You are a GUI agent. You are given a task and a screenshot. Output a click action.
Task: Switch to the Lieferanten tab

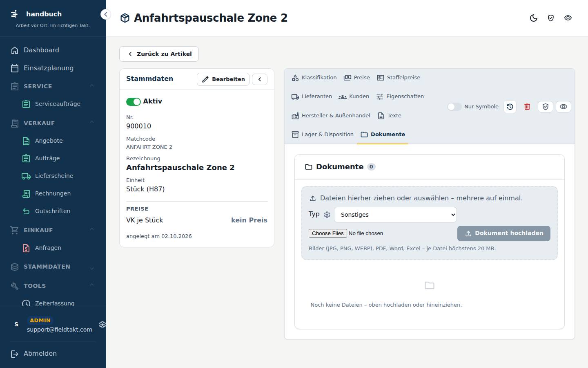click(312, 96)
